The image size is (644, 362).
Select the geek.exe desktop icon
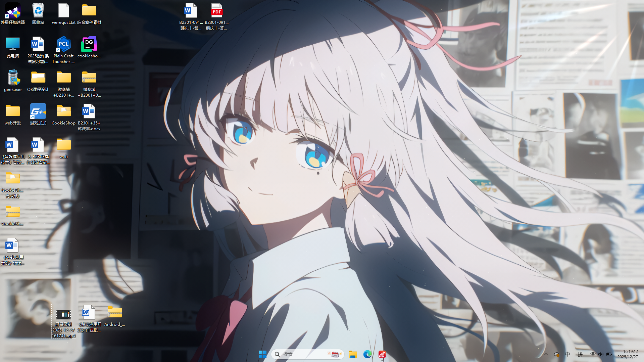pos(13,81)
